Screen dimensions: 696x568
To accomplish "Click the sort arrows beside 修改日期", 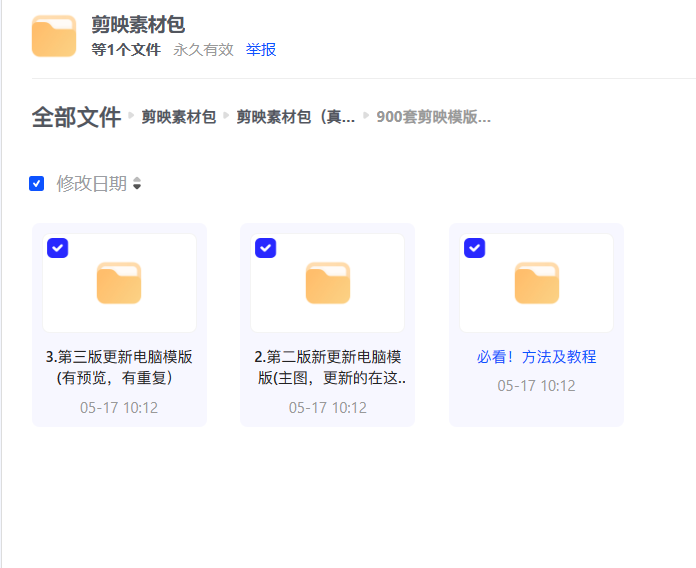I will click(137, 184).
